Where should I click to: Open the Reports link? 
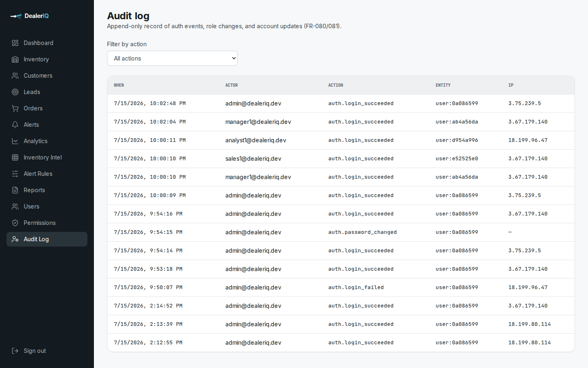pos(47,190)
